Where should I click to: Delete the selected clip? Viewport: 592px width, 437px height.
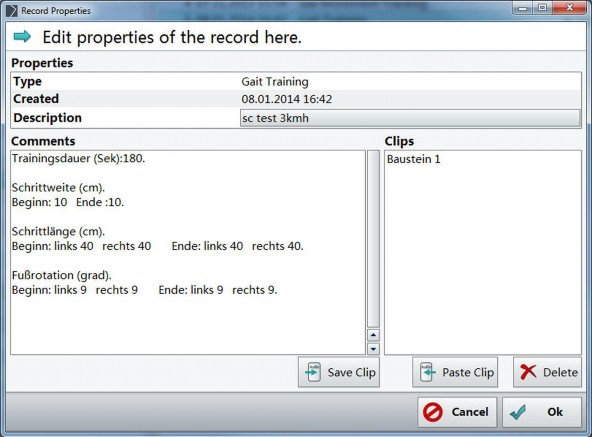click(547, 372)
